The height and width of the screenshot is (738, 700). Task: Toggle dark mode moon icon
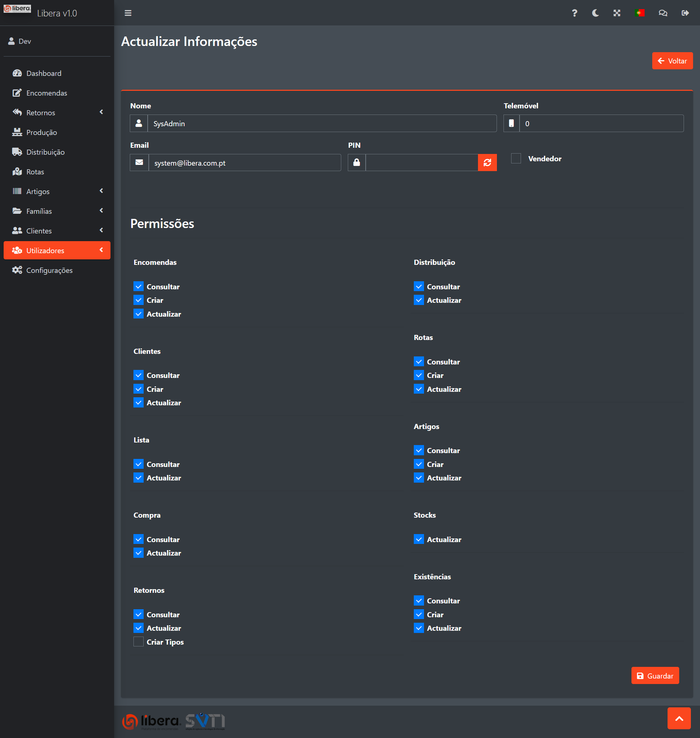point(595,13)
